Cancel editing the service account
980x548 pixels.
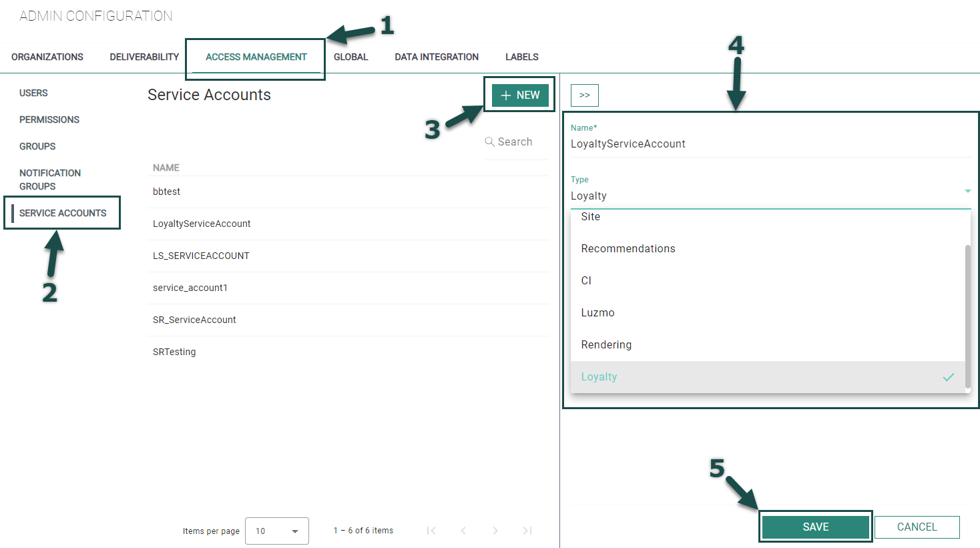tap(917, 527)
